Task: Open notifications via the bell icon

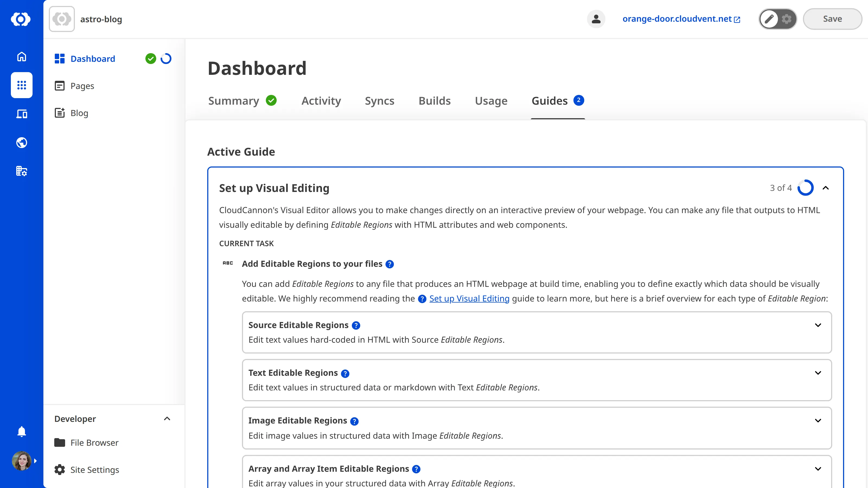Action: coord(21,431)
